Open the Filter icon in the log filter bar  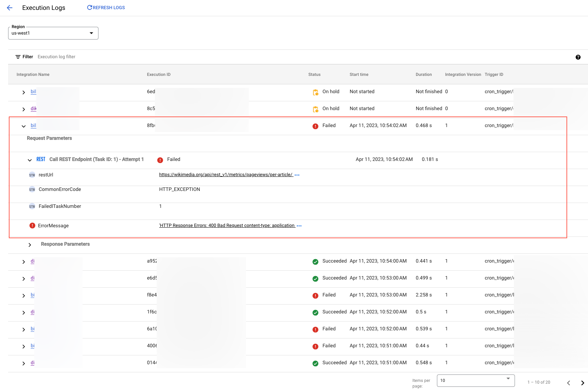point(17,56)
